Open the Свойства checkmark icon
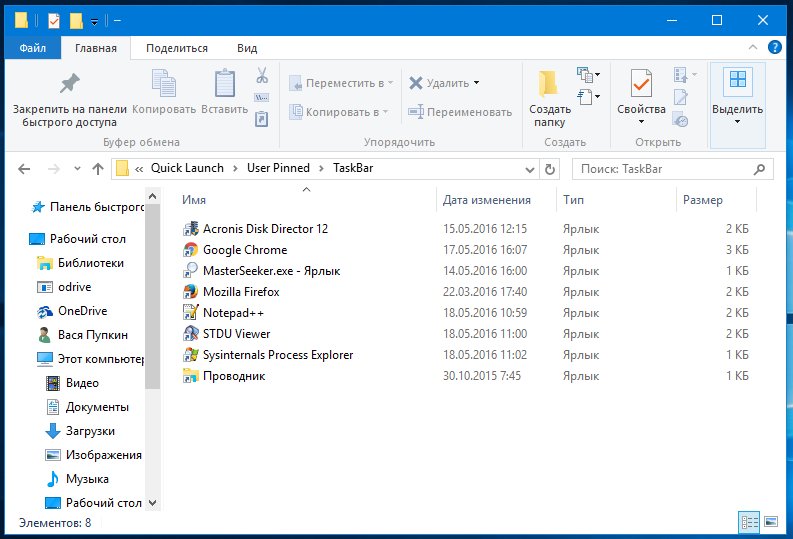The width and height of the screenshot is (793, 539). click(641, 83)
